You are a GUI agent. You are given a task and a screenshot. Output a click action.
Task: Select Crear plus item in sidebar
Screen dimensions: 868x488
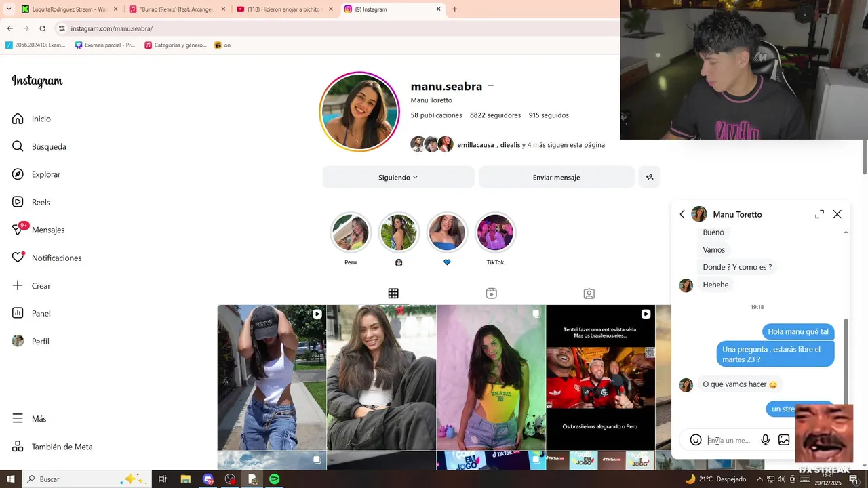click(x=32, y=285)
